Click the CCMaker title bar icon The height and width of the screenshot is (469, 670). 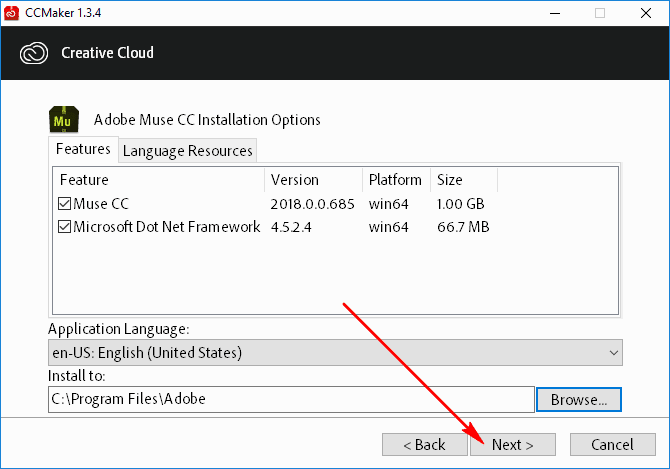[x=11, y=13]
